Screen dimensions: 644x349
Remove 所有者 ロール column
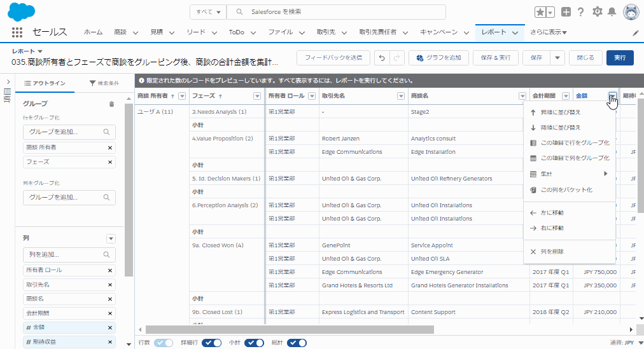110,270
